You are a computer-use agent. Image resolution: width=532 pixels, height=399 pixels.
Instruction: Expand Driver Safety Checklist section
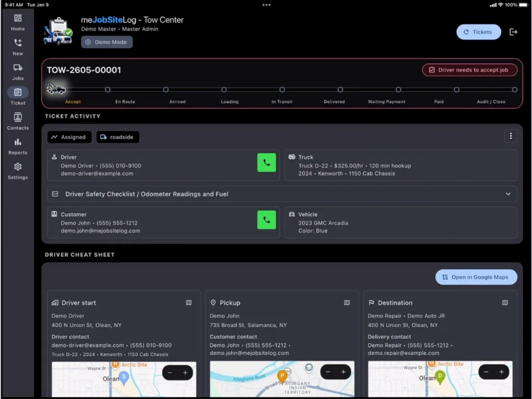pos(282,194)
